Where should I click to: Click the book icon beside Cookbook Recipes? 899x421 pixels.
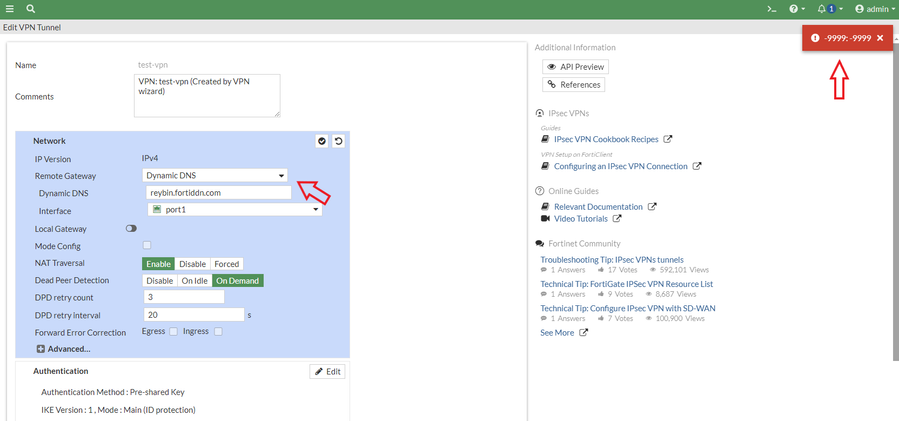pos(545,139)
